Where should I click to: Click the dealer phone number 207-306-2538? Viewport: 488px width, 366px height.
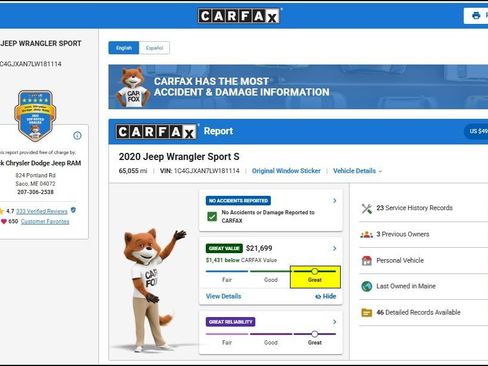(35, 192)
